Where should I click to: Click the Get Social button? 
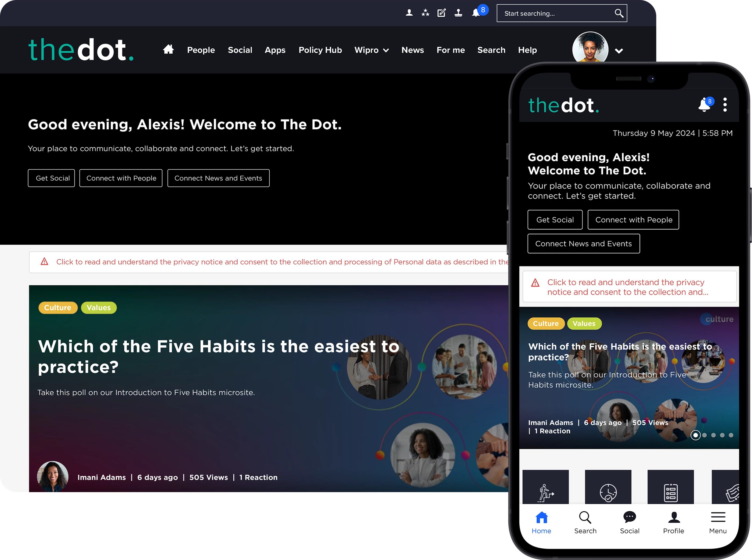click(53, 178)
